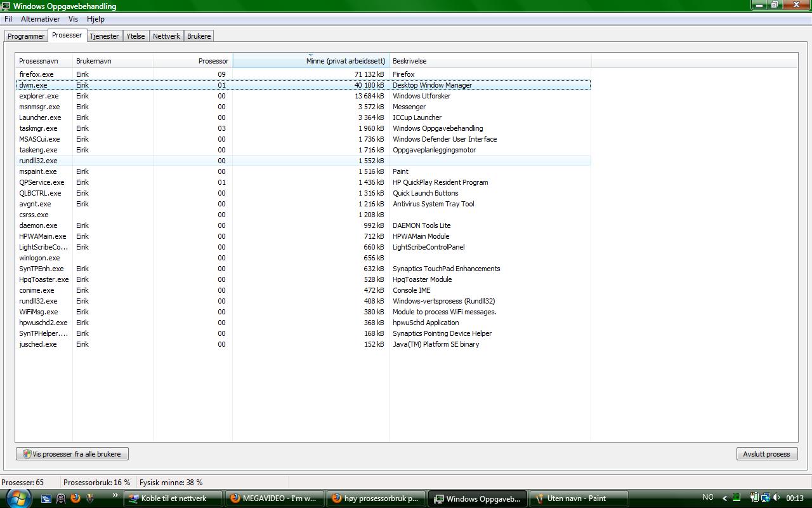Open the Windows Start orb

click(x=17, y=497)
